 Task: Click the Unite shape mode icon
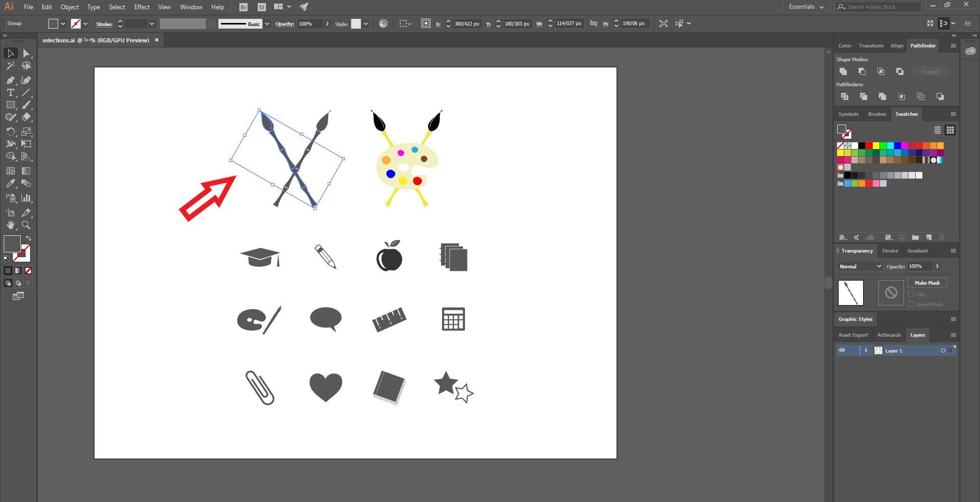843,71
